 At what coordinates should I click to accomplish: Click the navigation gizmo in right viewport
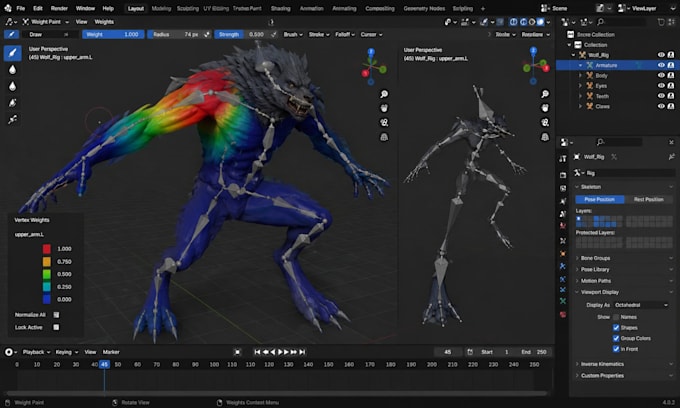pyautogui.click(x=535, y=66)
